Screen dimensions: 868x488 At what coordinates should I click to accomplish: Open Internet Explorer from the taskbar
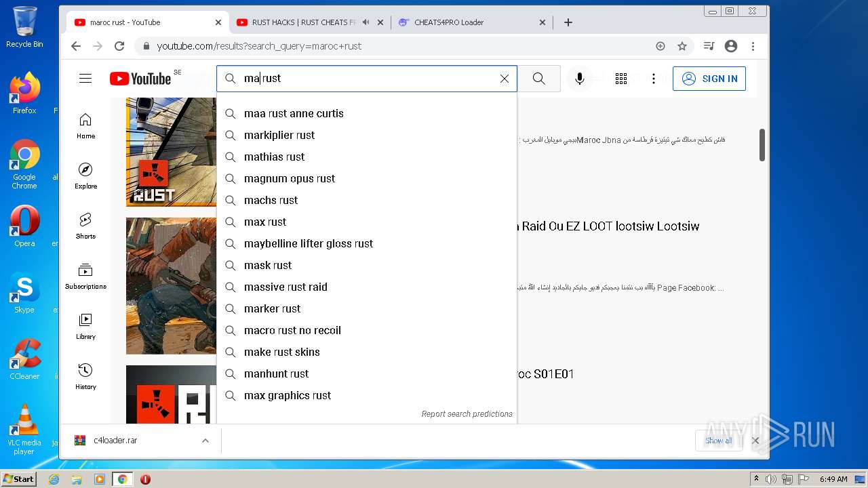point(54,479)
